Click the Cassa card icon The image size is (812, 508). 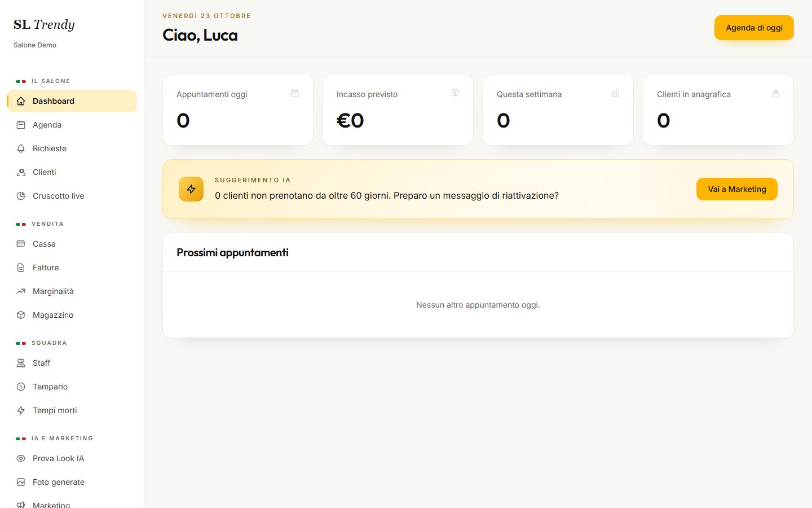pyautogui.click(x=21, y=244)
